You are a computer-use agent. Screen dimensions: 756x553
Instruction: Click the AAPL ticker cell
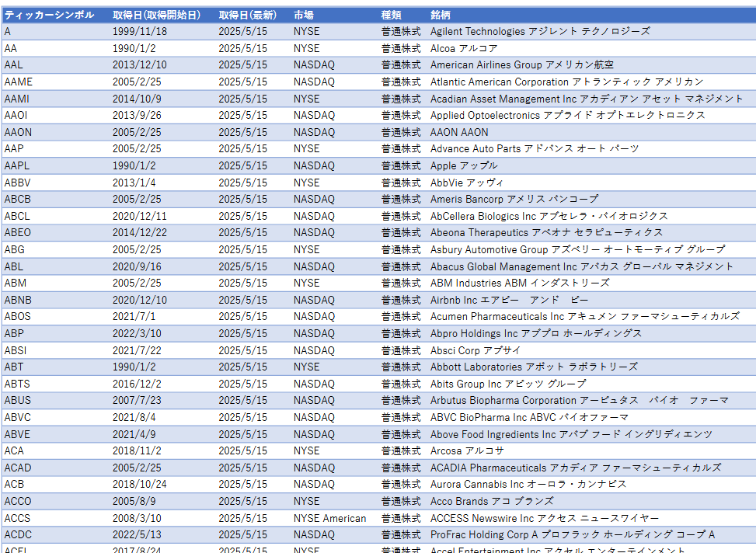(x=17, y=165)
